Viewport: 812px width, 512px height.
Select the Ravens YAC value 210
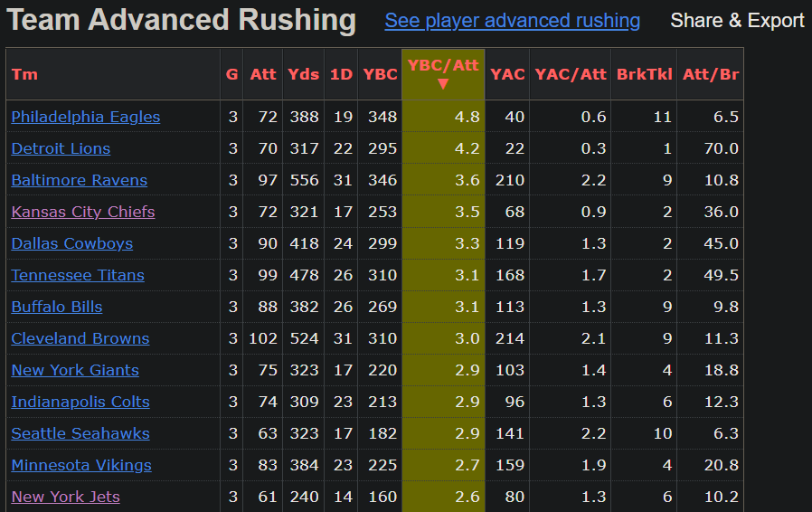pos(510,180)
